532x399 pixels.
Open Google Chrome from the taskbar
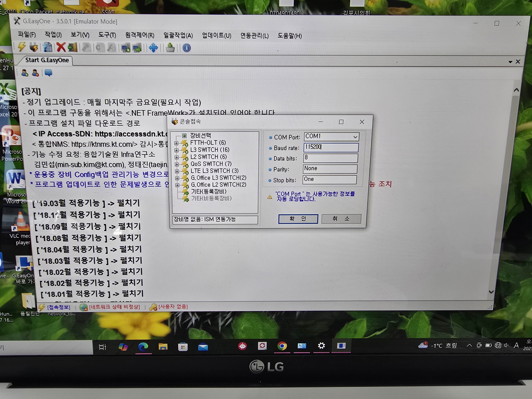[282, 346]
